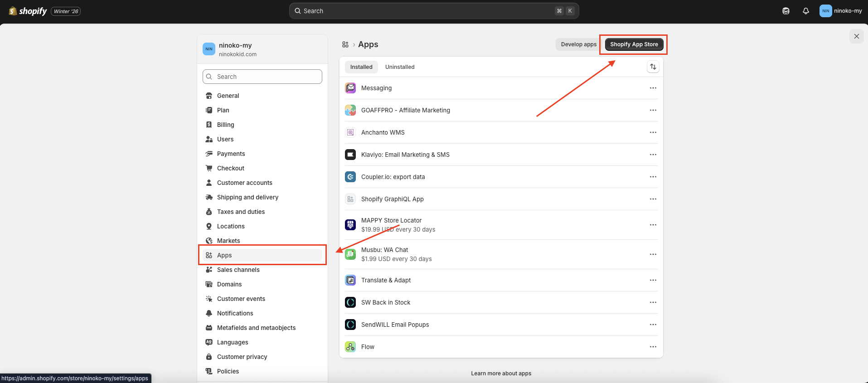The image size is (868, 383).
Task: Open Plan settings
Action: (x=262, y=110)
